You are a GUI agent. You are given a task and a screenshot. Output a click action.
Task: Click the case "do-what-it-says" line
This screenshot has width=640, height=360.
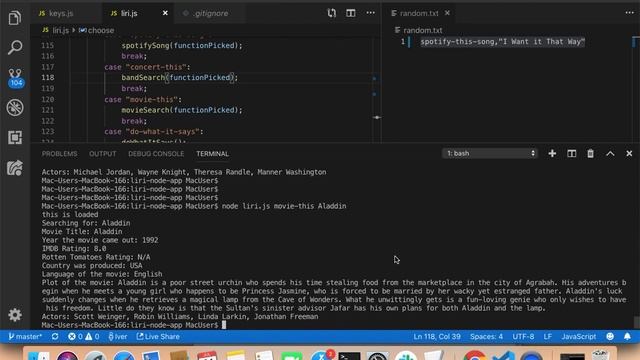tap(153, 131)
